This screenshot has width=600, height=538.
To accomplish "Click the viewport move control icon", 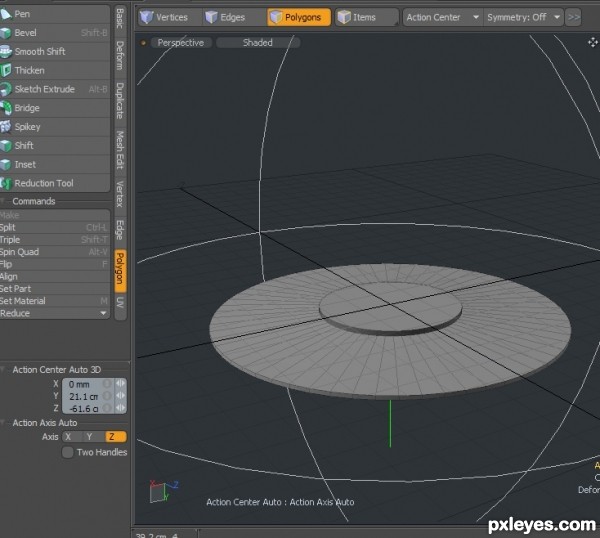I will click(x=593, y=42).
